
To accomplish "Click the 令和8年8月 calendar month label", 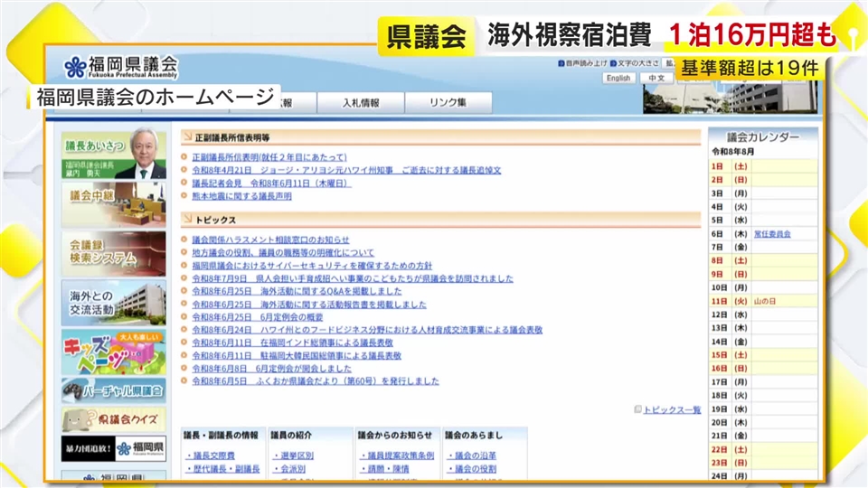I will click(x=733, y=152).
